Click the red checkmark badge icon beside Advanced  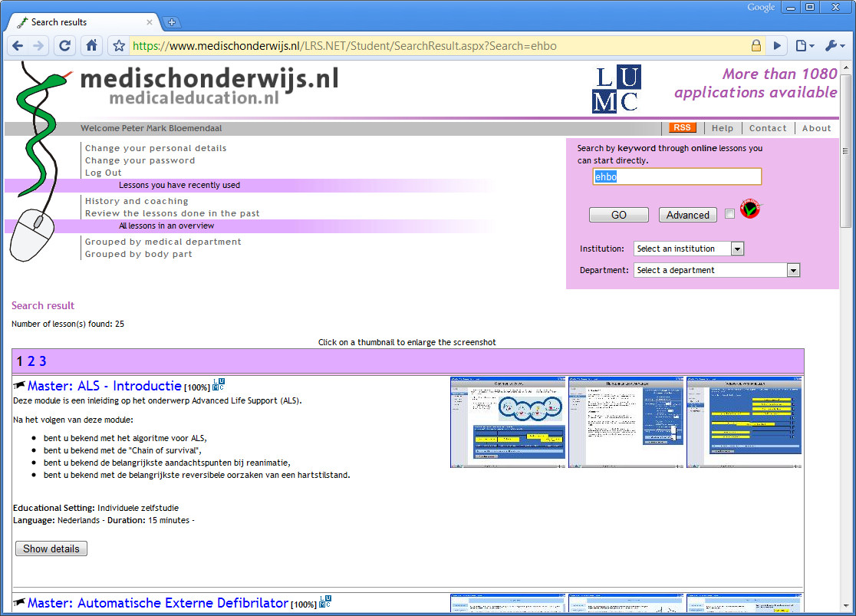click(x=750, y=209)
